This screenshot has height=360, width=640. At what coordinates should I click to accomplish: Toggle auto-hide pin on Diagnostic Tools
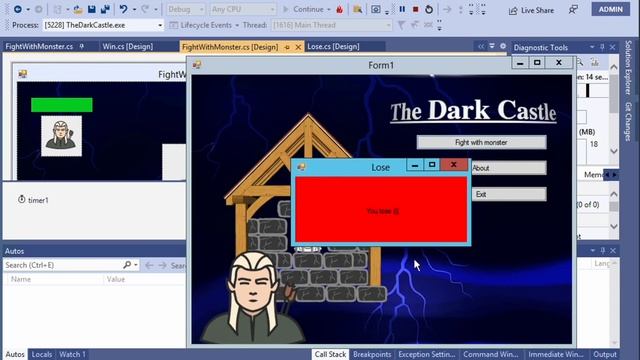pyautogui.click(x=602, y=47)
